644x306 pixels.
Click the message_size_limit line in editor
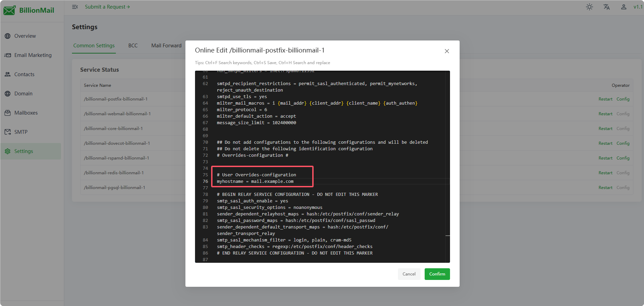(x=256, y=123)
